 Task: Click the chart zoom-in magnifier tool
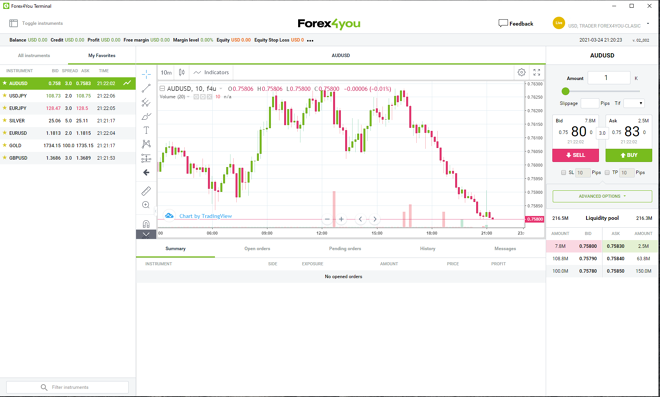(146, 205)
